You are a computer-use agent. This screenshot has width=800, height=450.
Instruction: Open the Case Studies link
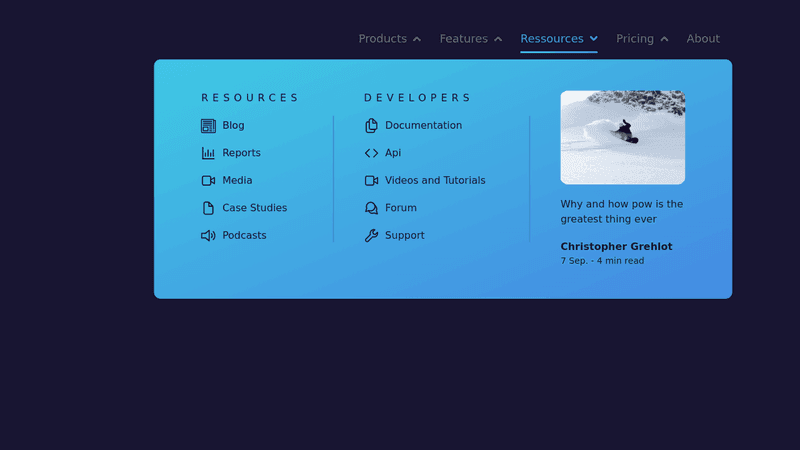[x=254, y=208]
